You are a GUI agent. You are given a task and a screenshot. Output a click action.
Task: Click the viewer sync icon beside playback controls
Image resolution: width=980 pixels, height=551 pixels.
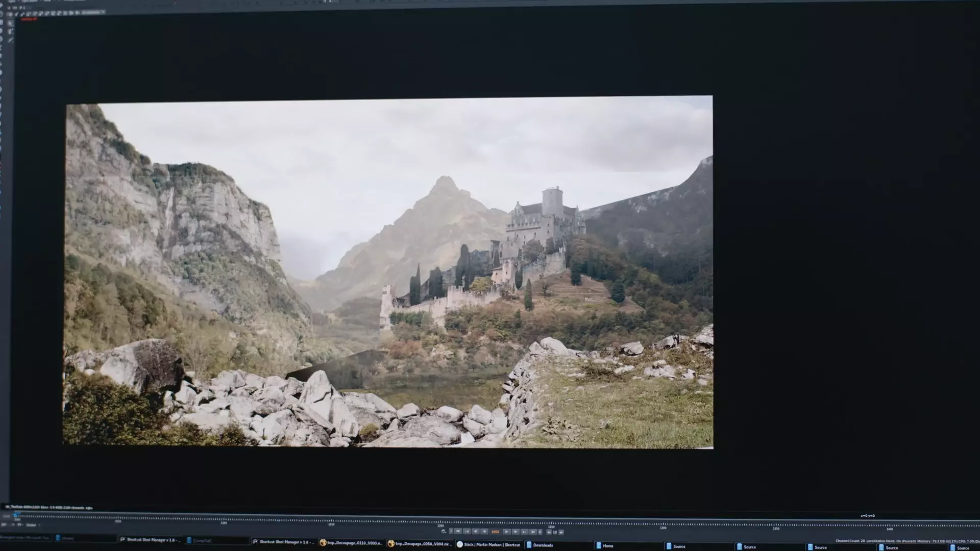[x=444, y=531]
